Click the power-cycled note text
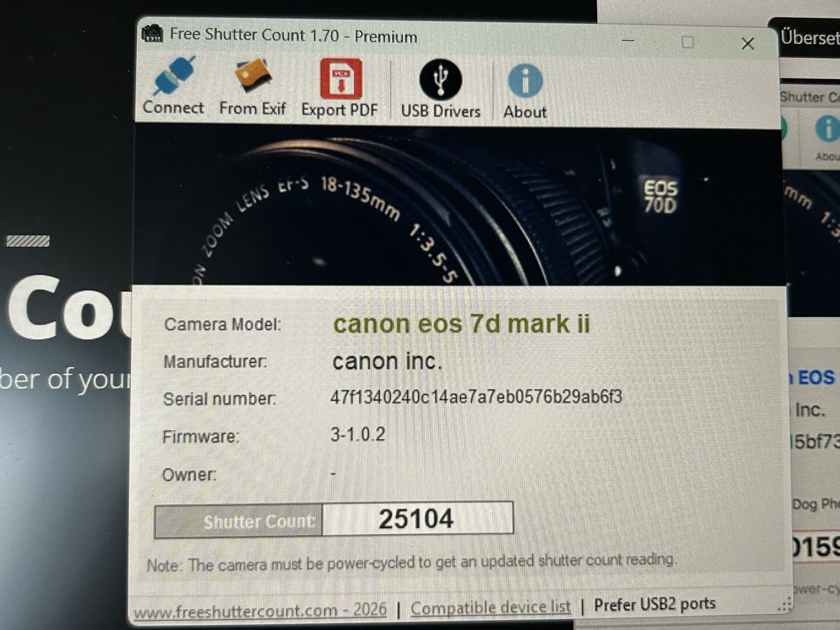The height and width of the screenshot is (630, 840). pyautogui.click(x=412, y=563)
